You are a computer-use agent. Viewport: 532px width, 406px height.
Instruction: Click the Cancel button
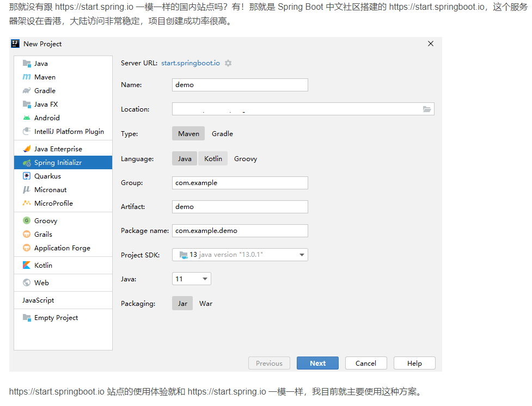pos(366,363)
